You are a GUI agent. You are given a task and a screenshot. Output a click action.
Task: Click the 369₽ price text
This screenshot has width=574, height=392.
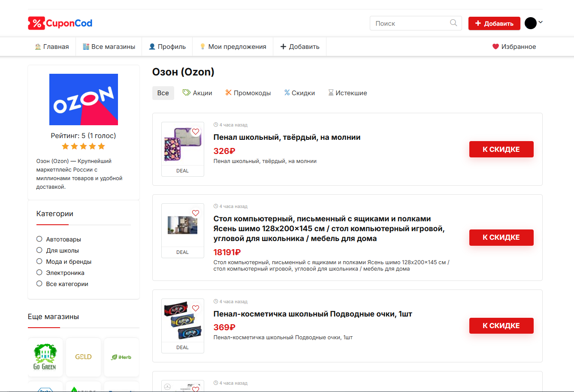click(x=224, y=328)
